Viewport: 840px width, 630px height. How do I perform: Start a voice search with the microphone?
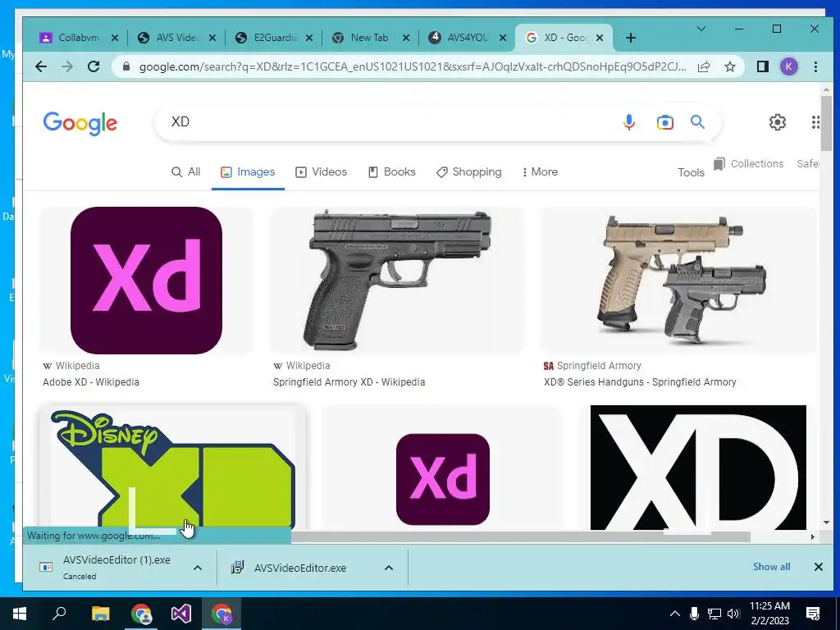pyautogui.click(x=629, y=122)
